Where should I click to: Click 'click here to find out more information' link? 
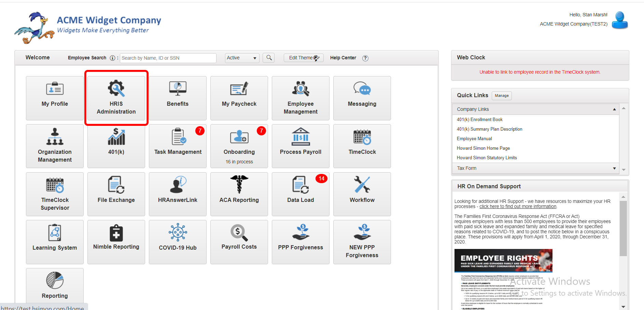point(518,206)
